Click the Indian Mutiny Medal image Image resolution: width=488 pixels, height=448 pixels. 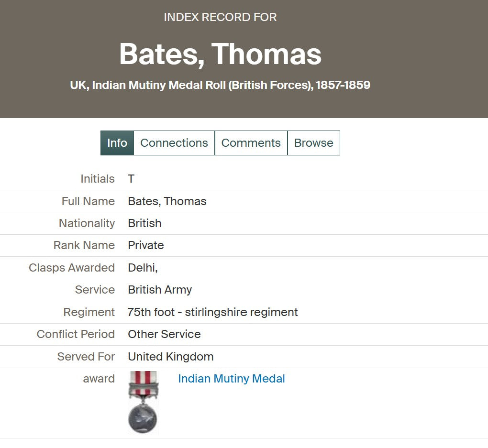point(143,402)
